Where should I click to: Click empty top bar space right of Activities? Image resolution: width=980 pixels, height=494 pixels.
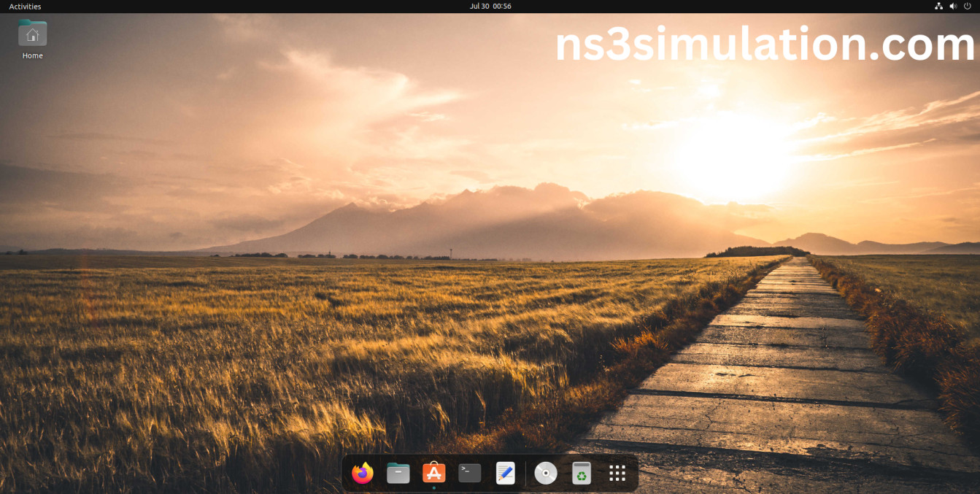tap(219, 7)
